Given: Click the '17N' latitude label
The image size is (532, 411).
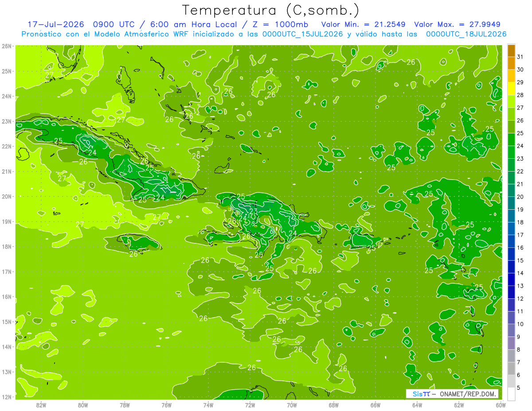Looking at the screenshot, I should [6, 271].
